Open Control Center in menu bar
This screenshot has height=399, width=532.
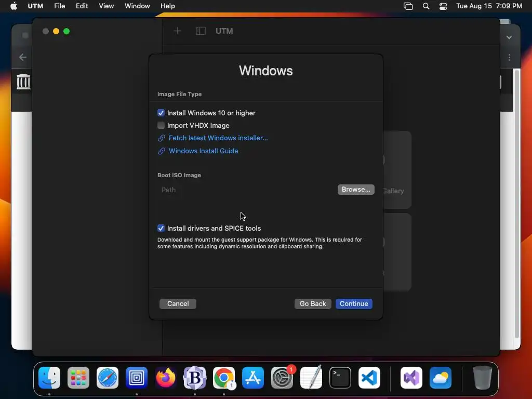[443, 6]
